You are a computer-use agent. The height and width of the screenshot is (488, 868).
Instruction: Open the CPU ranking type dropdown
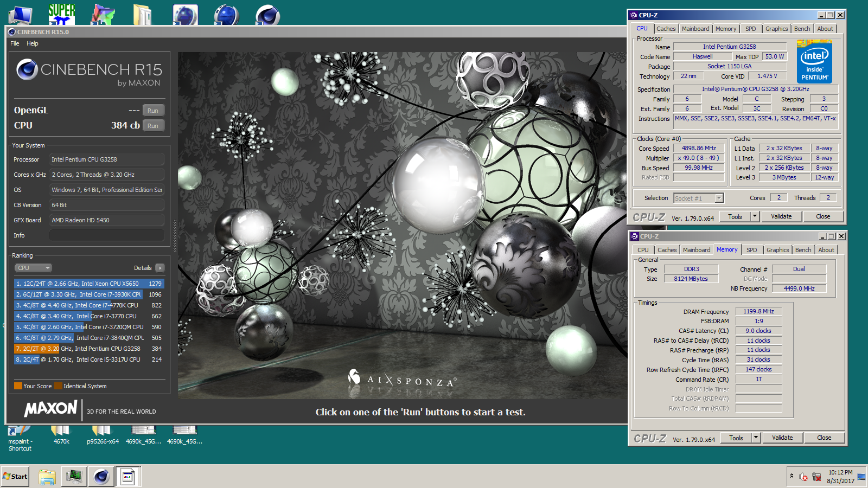[x=33, y=268]
